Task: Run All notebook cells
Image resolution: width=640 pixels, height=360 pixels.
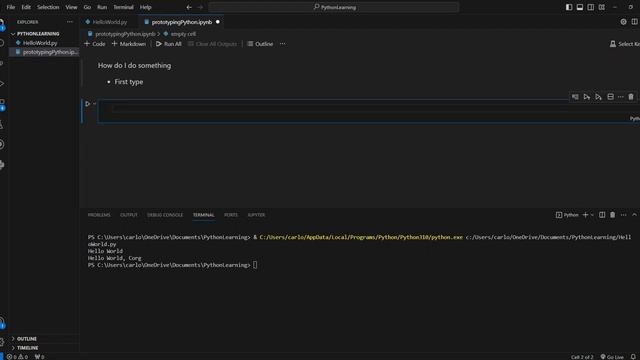Action: [169, 44]
